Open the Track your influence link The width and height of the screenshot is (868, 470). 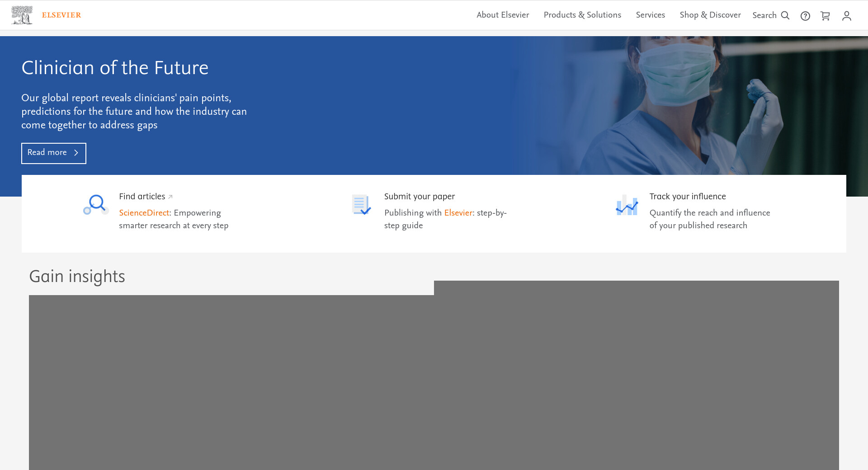[688, 197]
